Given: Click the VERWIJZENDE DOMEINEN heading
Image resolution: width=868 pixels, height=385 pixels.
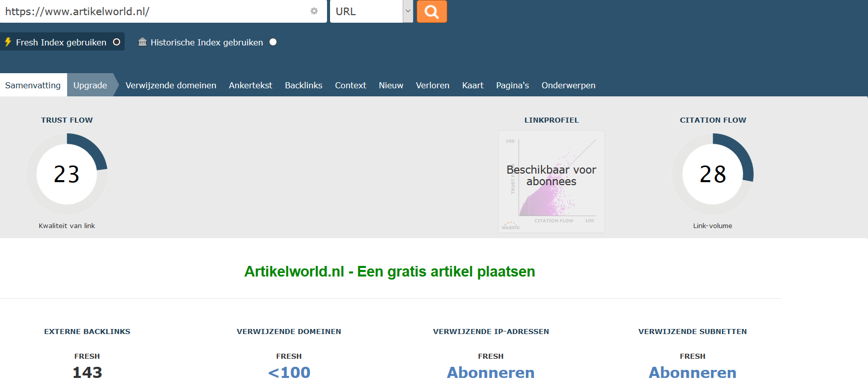Looking at the screenshot, I should 289,332.
